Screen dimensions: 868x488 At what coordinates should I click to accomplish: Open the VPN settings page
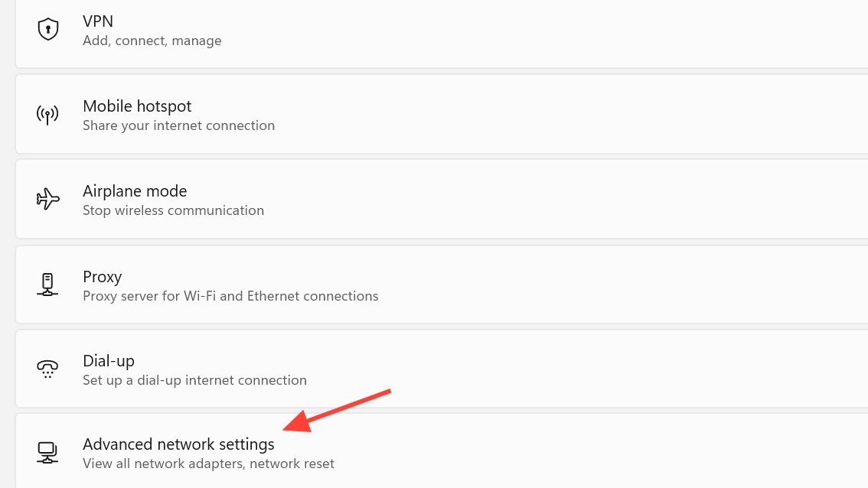pyautogui.click(x=98, y=21)
